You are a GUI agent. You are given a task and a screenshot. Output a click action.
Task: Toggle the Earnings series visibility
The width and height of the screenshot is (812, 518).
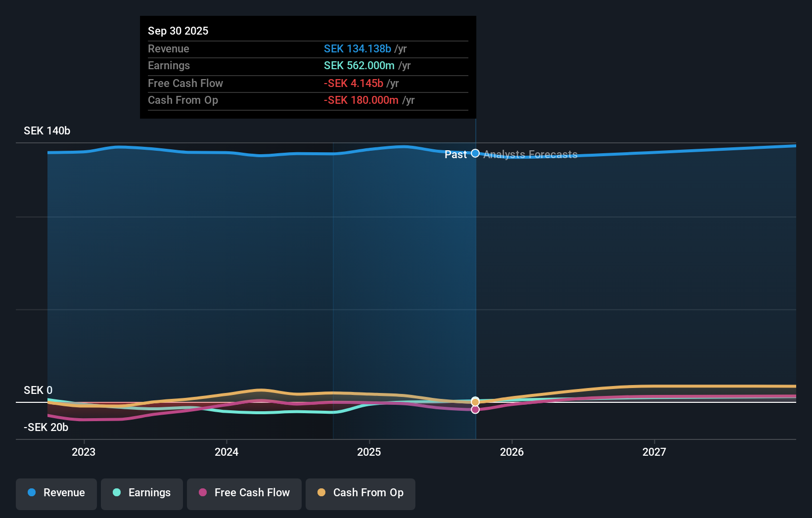pos(141,493)
